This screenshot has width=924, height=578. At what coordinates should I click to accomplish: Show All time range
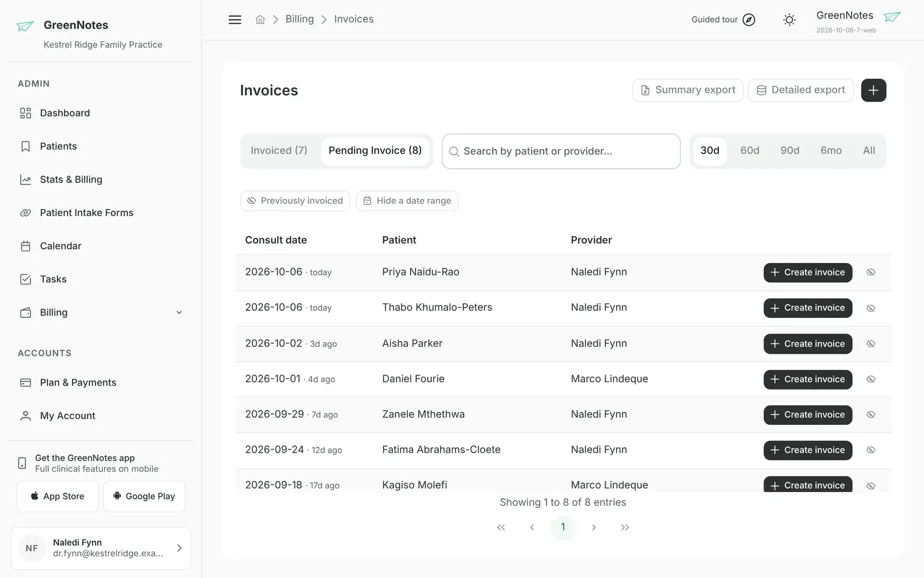pyautogui.click(x=869, y=151)
